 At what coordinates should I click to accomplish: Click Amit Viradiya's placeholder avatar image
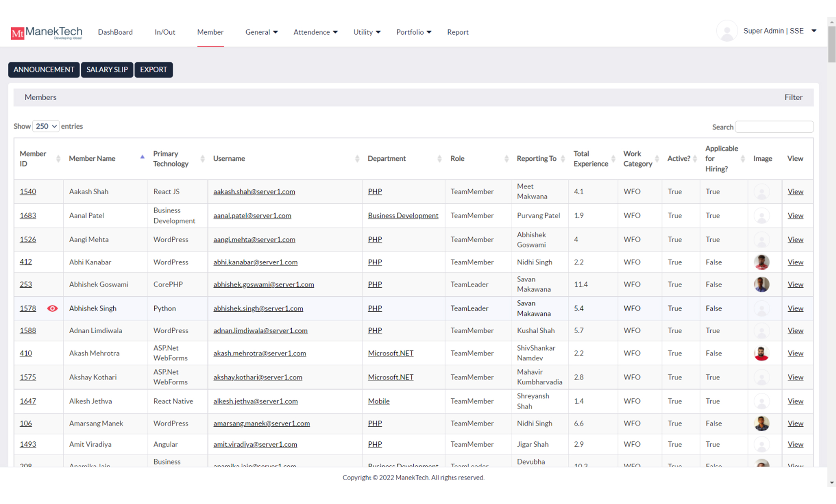pos(761,444)
